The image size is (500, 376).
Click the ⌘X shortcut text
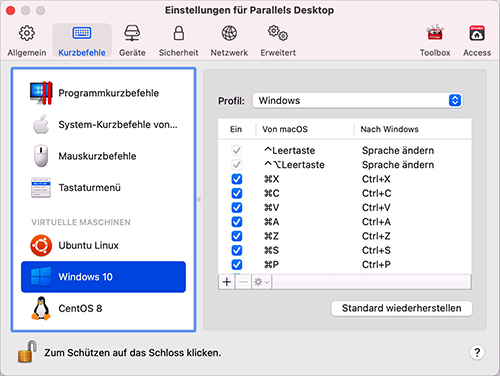pyautogui.click(x=272, y=179)
